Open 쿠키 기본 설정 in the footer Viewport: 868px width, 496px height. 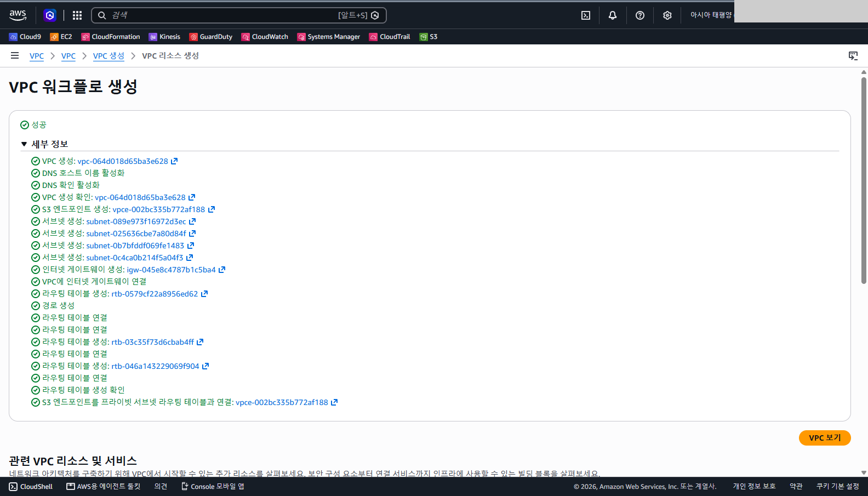click(837, 487)
